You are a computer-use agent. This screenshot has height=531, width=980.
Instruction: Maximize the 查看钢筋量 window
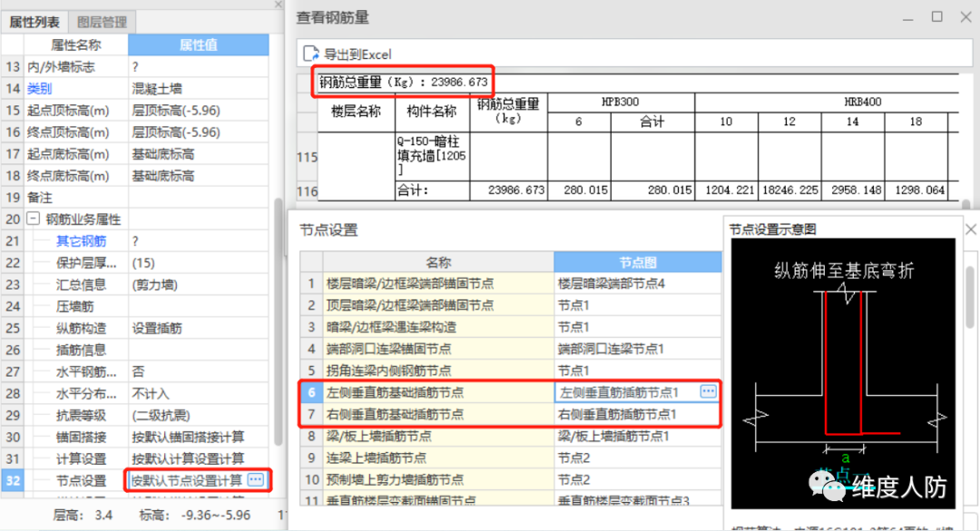[x=936, y=17]
